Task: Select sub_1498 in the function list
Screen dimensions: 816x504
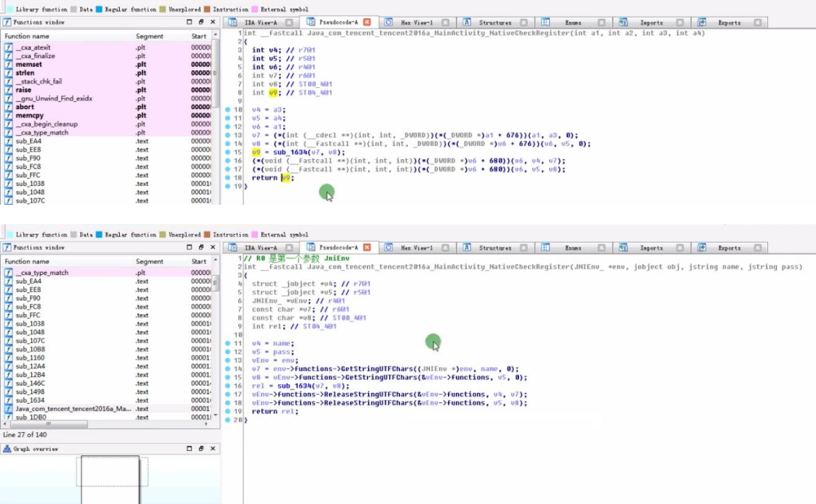Action: click(29, 391)
